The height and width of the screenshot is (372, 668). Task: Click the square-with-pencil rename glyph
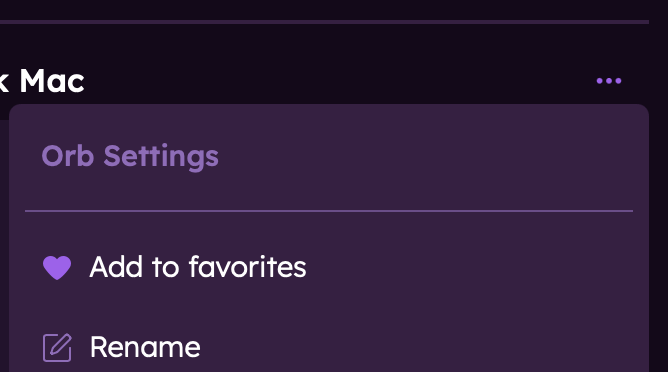(57, 347)
